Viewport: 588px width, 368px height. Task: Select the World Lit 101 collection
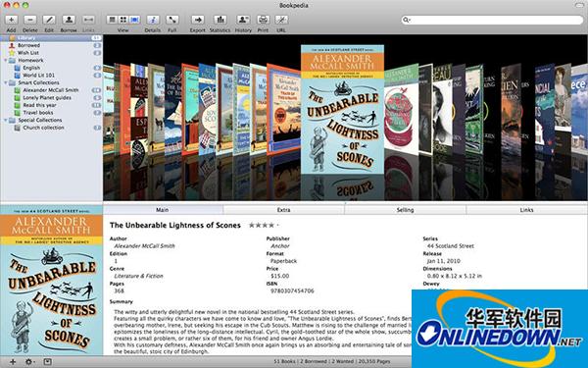[x=51, y=76]
